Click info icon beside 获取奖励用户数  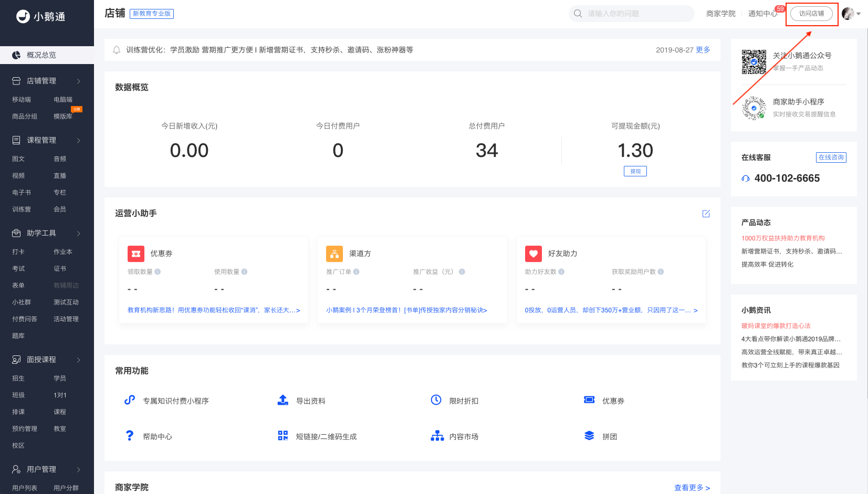(661, 272)
